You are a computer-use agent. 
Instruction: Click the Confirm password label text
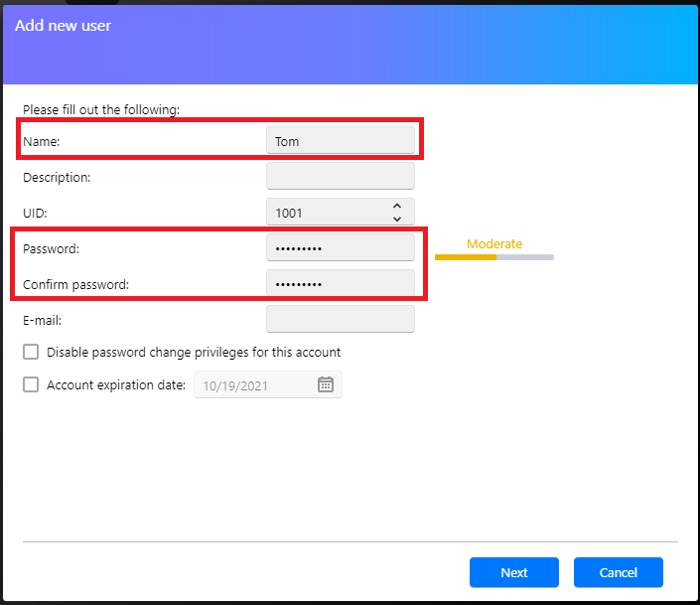click(x=76, y=284)
